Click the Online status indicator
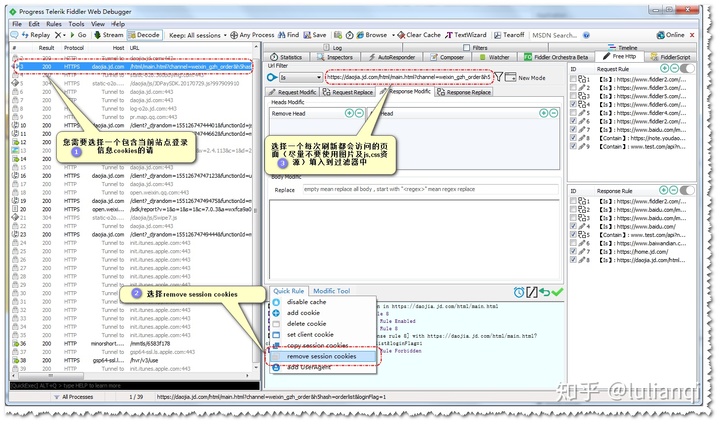The image size is (720, 424). tap(670, 35)
